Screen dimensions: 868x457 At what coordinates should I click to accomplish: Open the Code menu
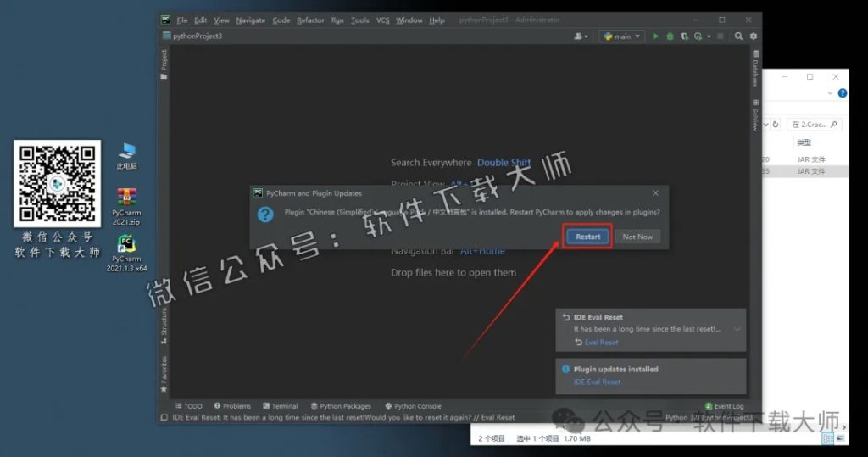pos(281,20)
